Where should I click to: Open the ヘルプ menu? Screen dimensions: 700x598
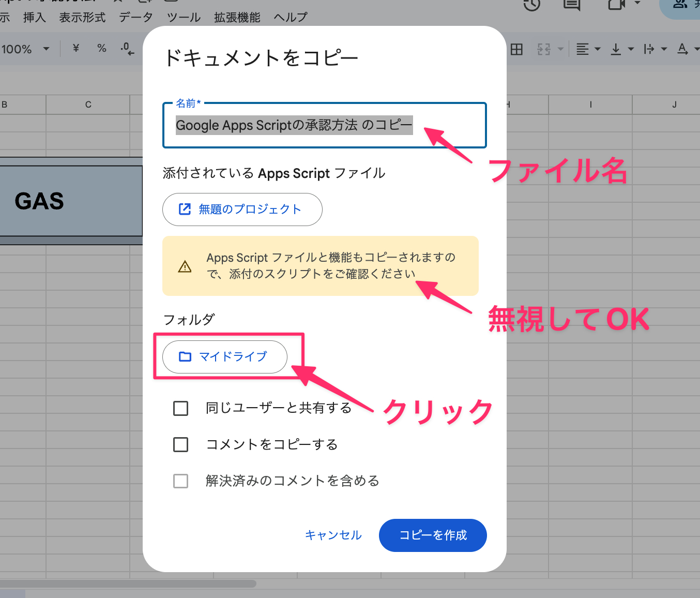coord(290,18)
